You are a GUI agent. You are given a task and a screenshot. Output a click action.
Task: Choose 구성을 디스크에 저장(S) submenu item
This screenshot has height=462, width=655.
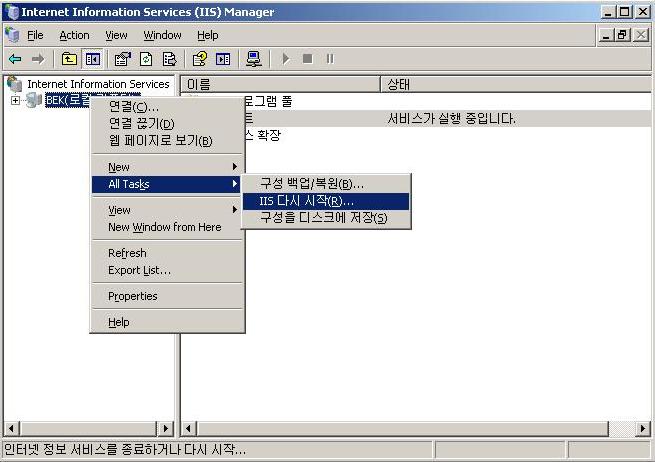[326, 218]
